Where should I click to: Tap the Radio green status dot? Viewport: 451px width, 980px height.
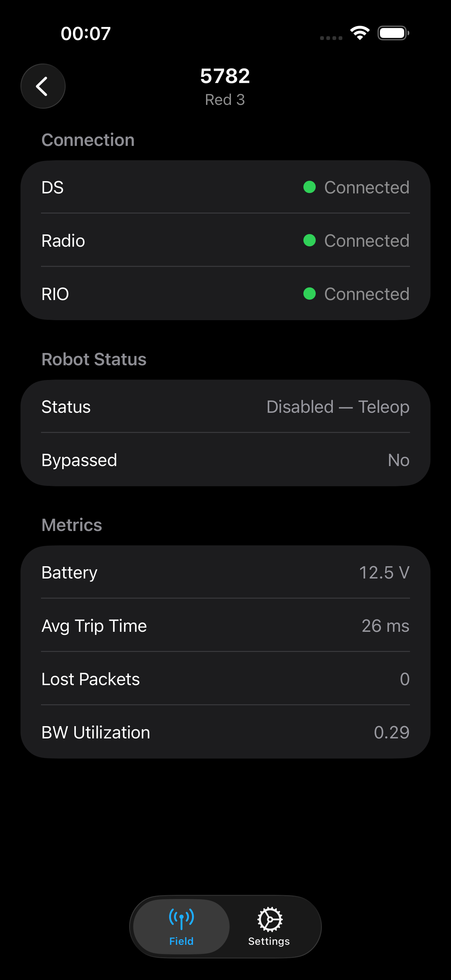pos(310,241)
